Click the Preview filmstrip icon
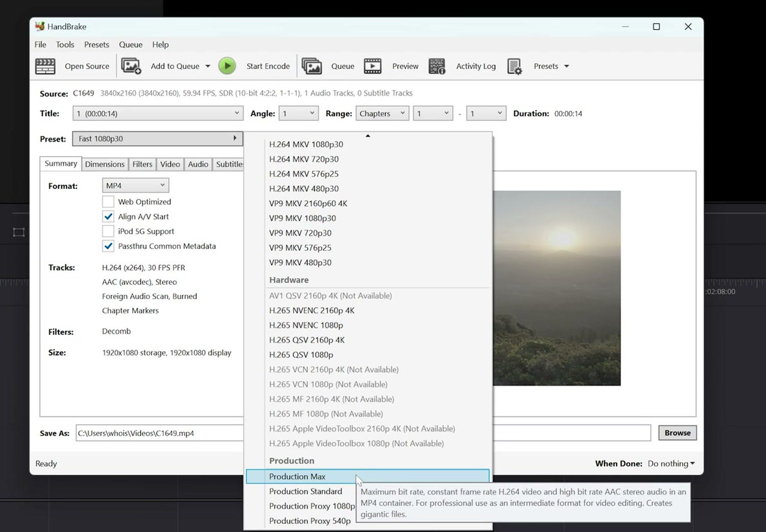The image size is (766, 532). (x=373, y=66)
